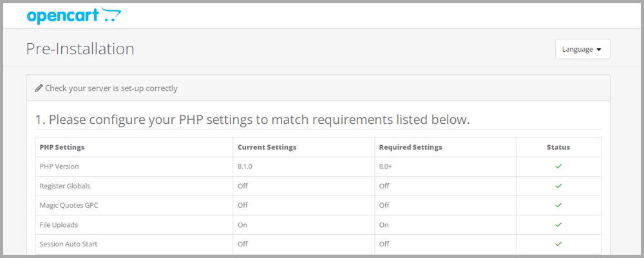Click the OpenCart logo
Image resolution: width=644 pixels, height=258 pixels.
pyautogui.click(x=74, y=16)
